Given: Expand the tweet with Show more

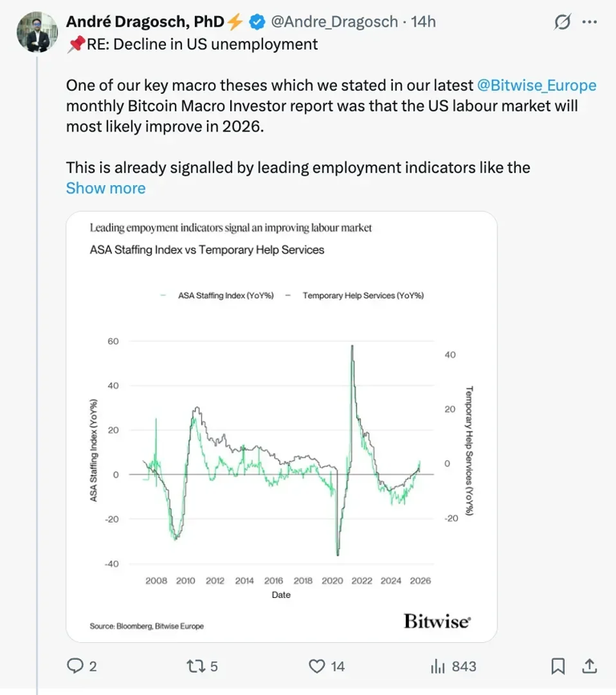Looking at the screenshot, I should (105, 188).
